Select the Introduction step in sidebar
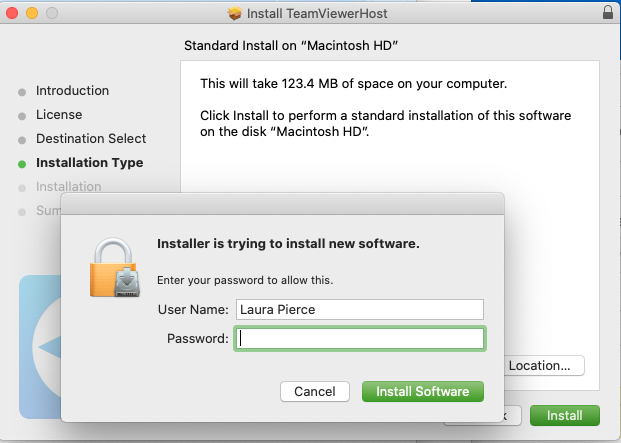The image size is (621, 443). (72, 91)
